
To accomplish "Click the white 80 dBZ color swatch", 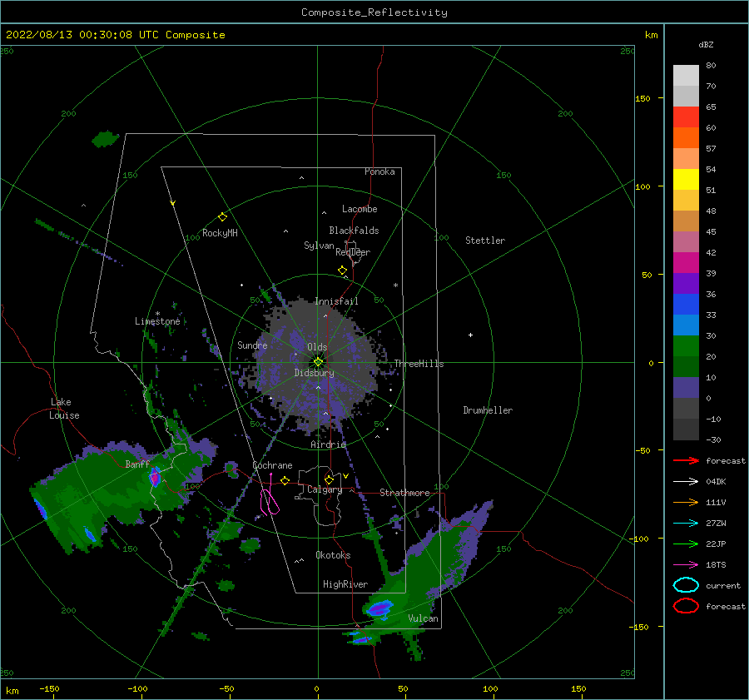I will pos(686,75).
